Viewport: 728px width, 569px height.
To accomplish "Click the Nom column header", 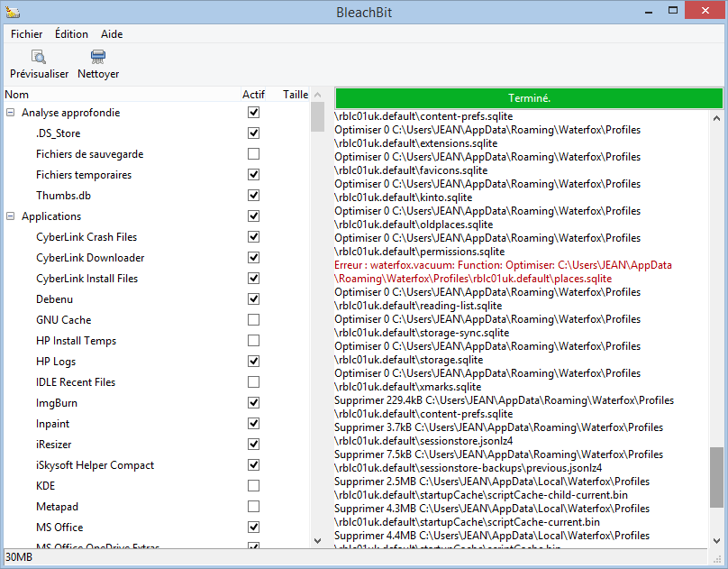I will click(123, 95).
